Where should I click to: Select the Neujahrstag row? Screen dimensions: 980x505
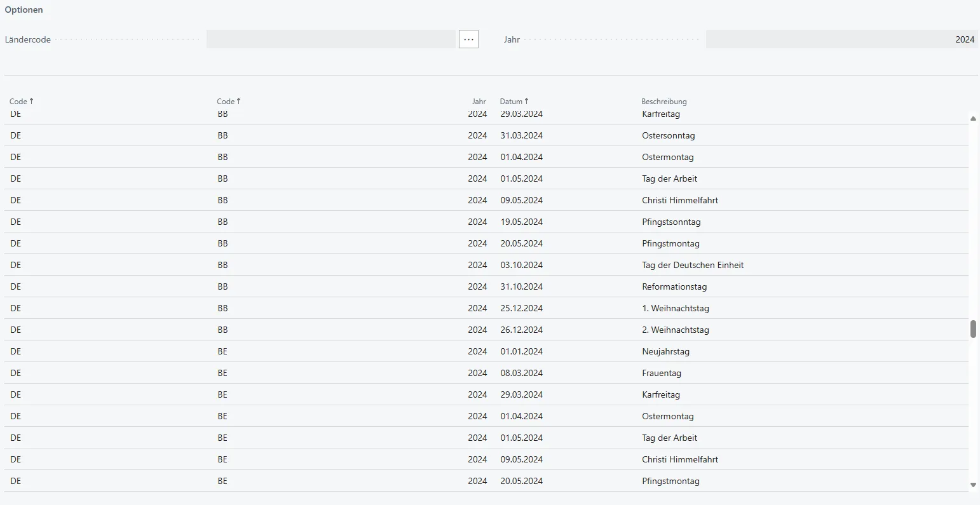point(665,351)
